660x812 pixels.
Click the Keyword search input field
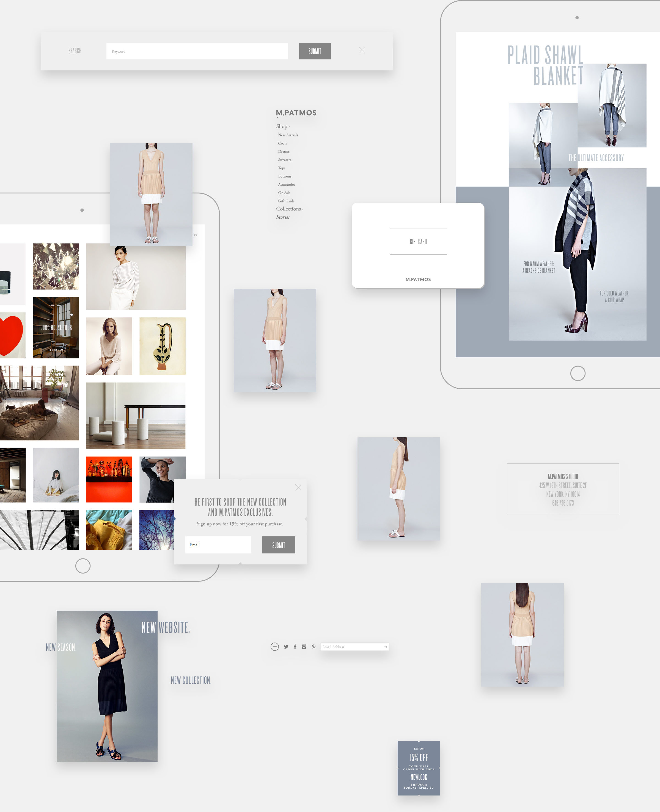pos(197,51)
